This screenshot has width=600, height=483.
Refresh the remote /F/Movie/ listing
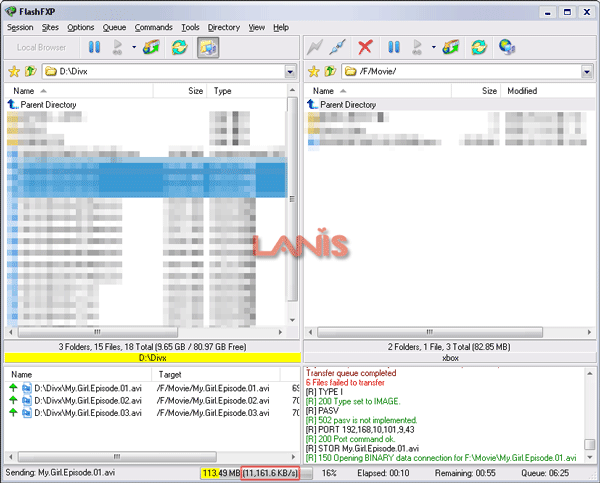pyautogui.click(x=479, y=47)
